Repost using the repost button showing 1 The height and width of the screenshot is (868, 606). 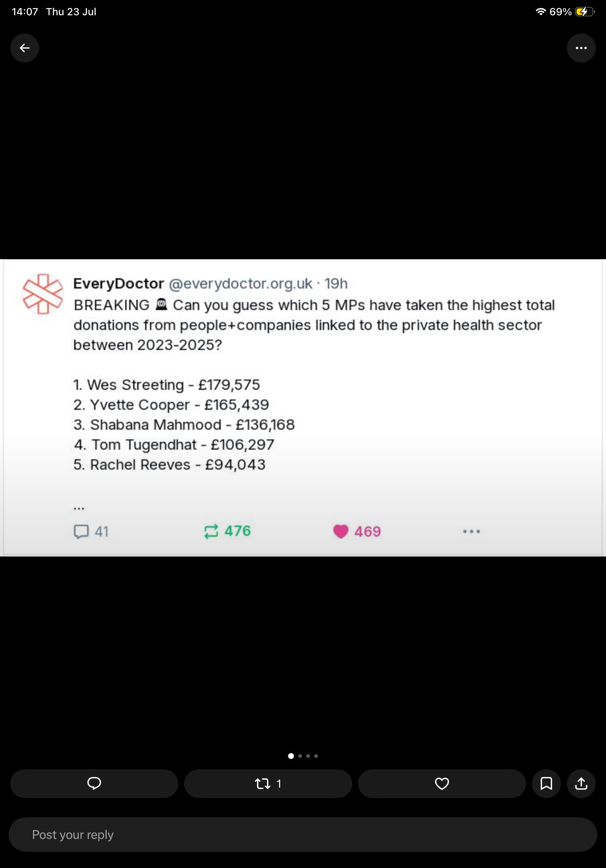tap(268, 783)
